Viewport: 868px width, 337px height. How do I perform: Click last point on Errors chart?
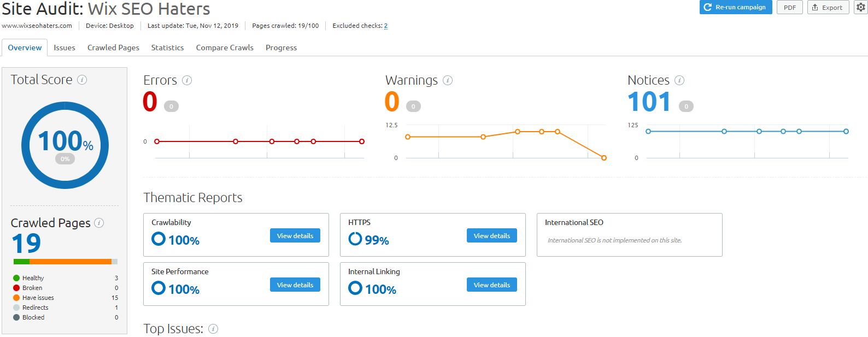pyautogui.click(x=362, y=141)
